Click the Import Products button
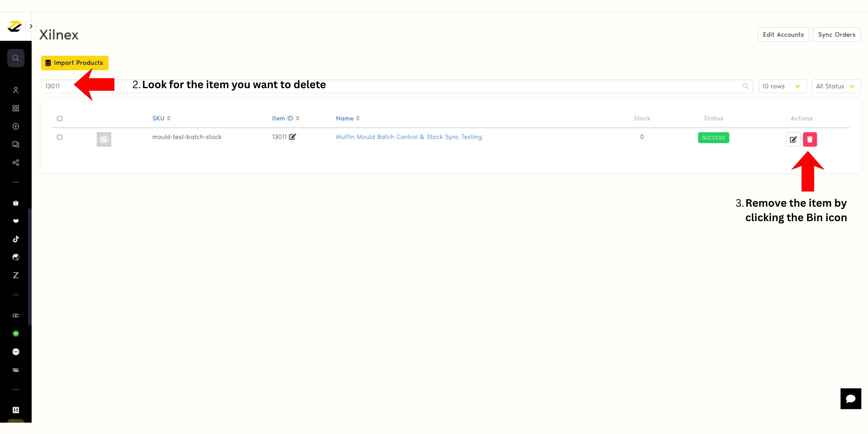Viewport: 868px width, 434px height. click(x=75, y=63)
